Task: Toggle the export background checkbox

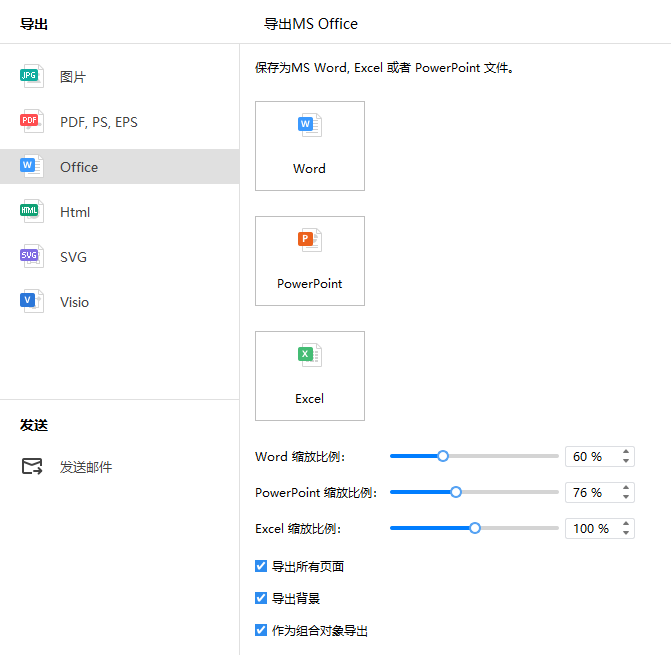Action: click(x=261, y=598)
